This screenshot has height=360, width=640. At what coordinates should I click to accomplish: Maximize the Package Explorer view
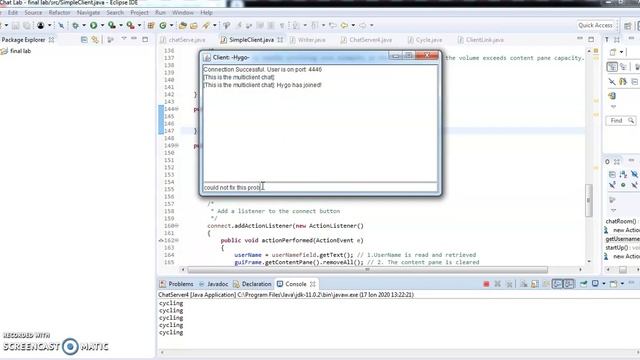pos(145,40)
